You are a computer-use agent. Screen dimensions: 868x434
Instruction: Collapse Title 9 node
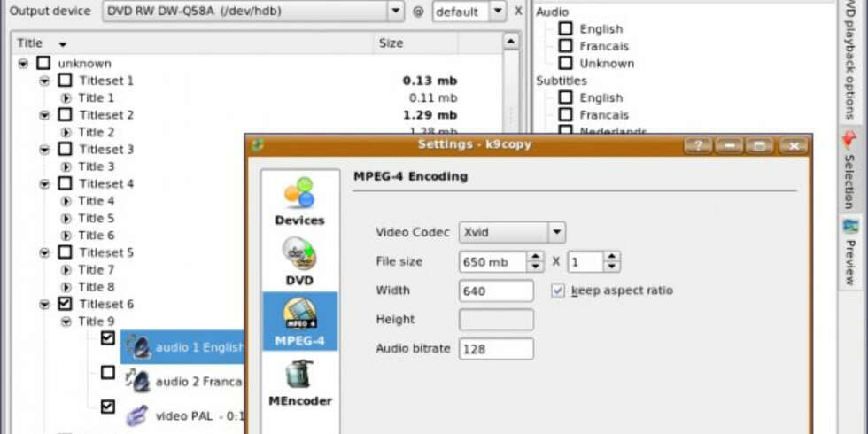(x=66, y=321)
